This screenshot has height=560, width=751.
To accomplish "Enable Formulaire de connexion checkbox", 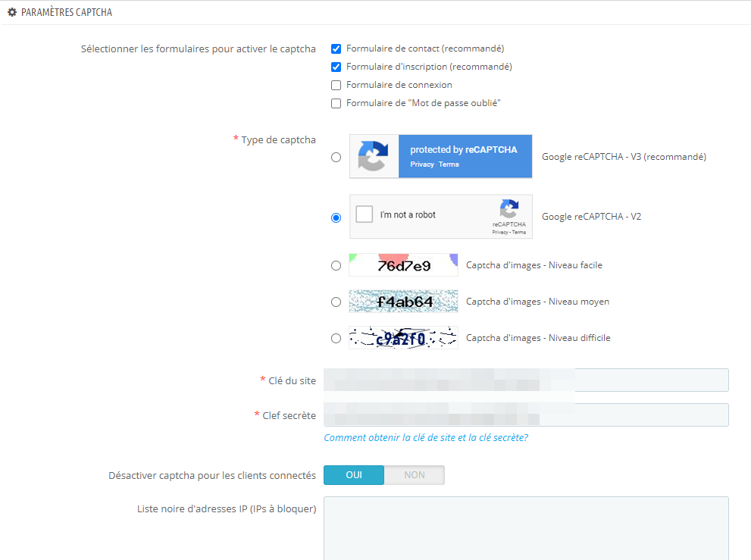I will pyautogui.click(x=336, y=86).
